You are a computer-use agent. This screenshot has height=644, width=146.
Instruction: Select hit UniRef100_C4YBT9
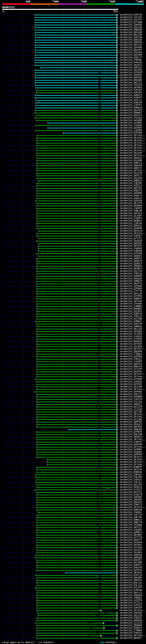click(131, 600)
